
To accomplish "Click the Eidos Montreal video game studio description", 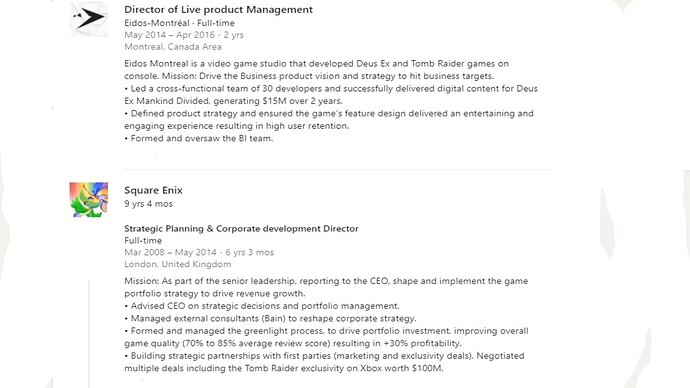I will 316,70.
